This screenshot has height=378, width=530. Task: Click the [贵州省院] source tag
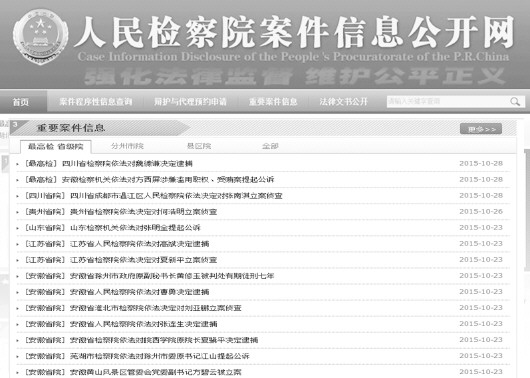[45, 212]
